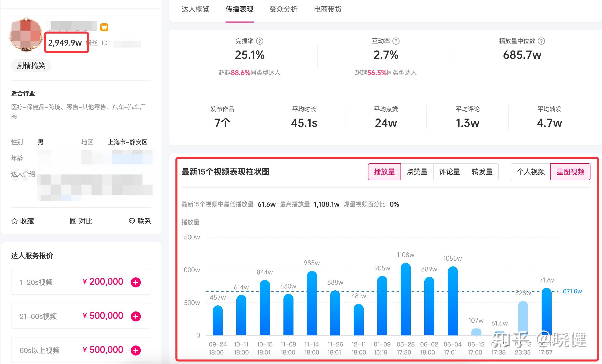Select the 转发量 chart metric
The width and height of the screenshot is (602, 364).
tap(482, 172)
